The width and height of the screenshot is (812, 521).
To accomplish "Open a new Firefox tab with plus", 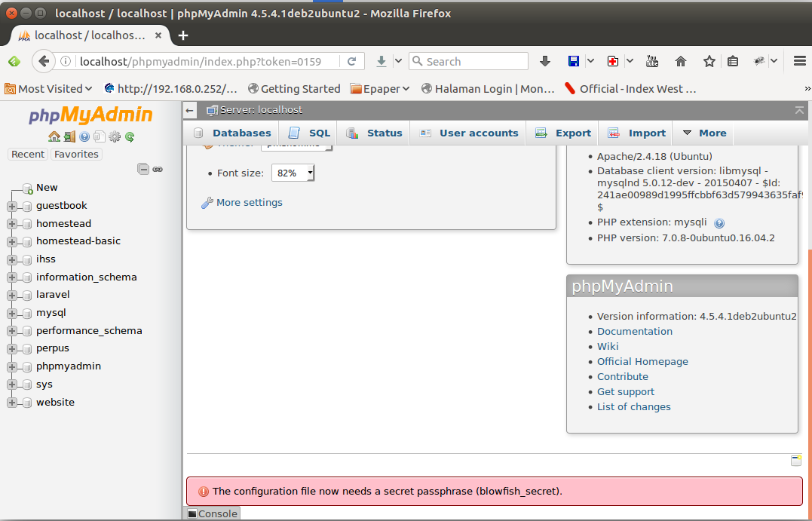I will point(182,35).
